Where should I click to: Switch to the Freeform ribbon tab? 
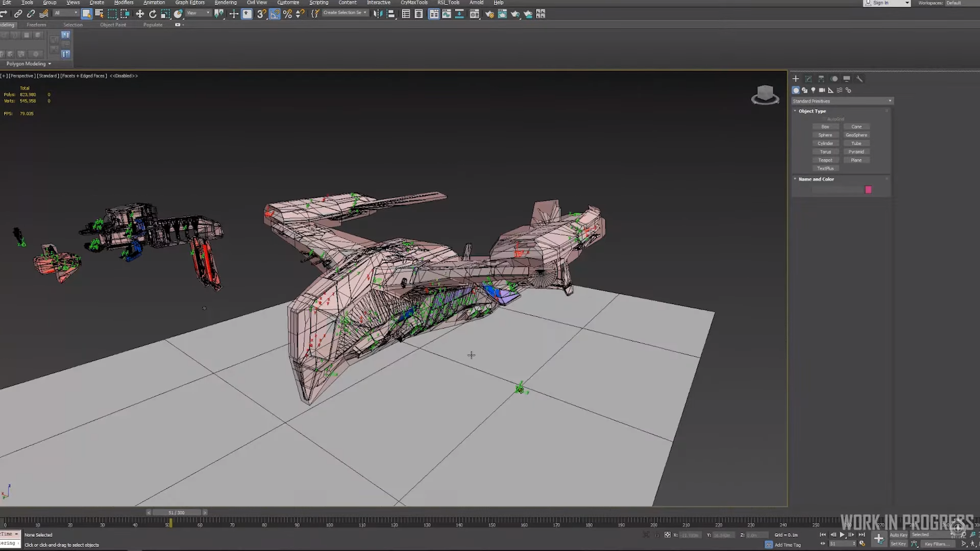(36, 24)
